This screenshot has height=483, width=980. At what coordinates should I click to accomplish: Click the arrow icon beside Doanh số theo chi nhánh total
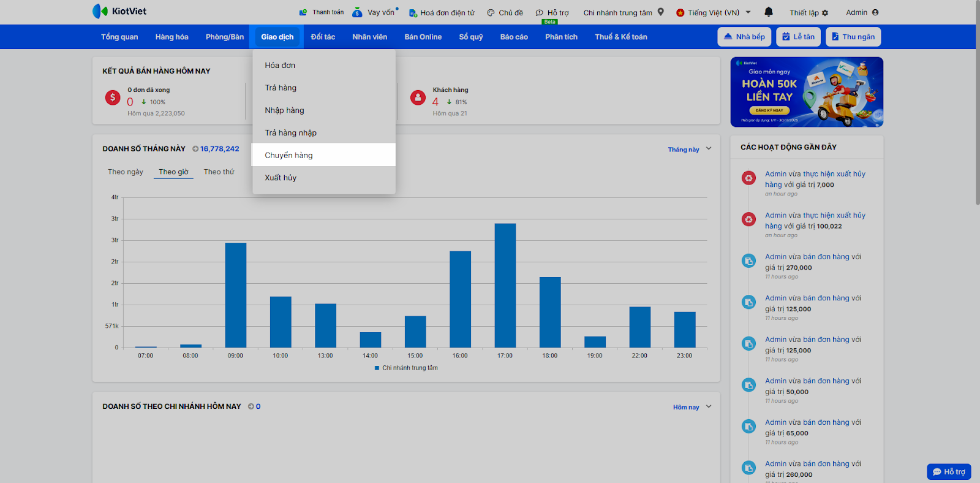tap(251, 406)
